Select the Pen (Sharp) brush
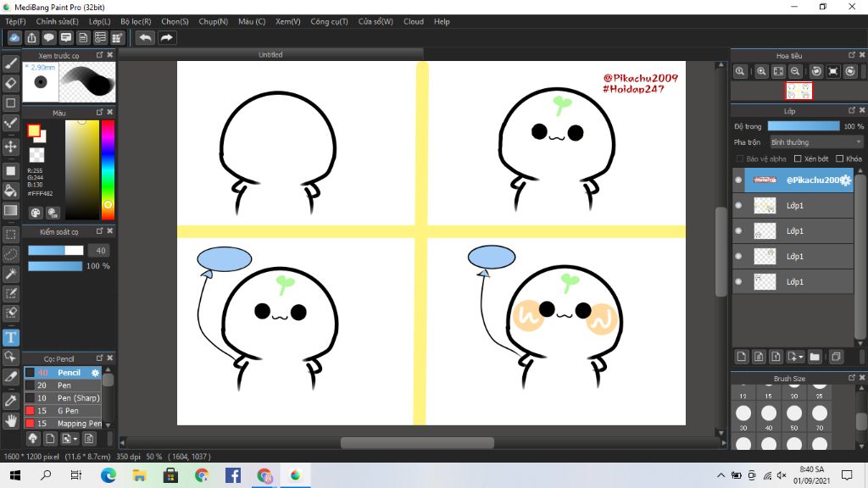The height and width of the screenshot is (488, 868). click(x=63, y=398)
